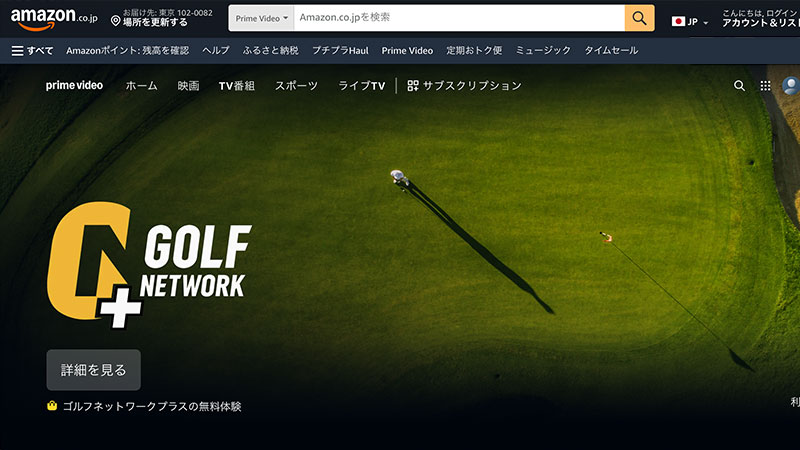Click the Golf Network Plus logo

(149, 264)
